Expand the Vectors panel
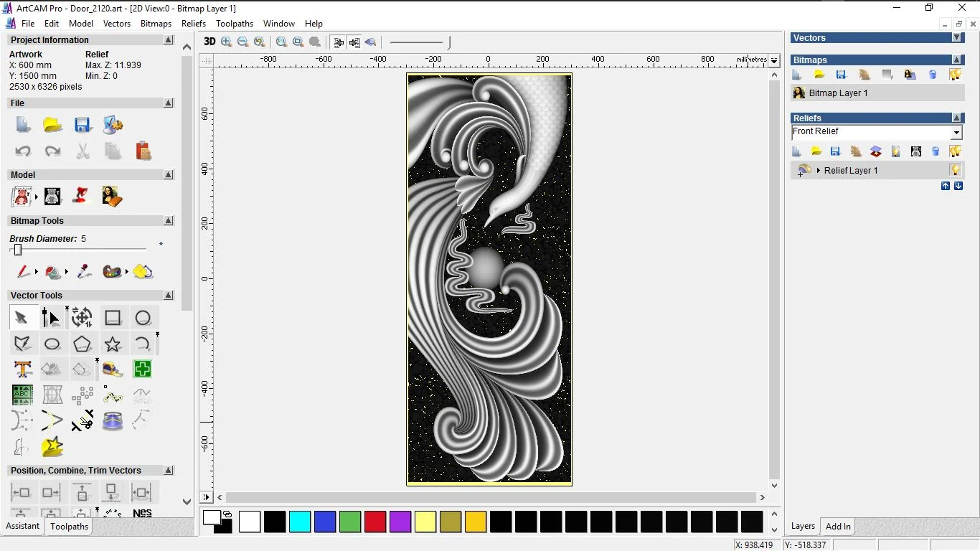 tap(956, 38)
